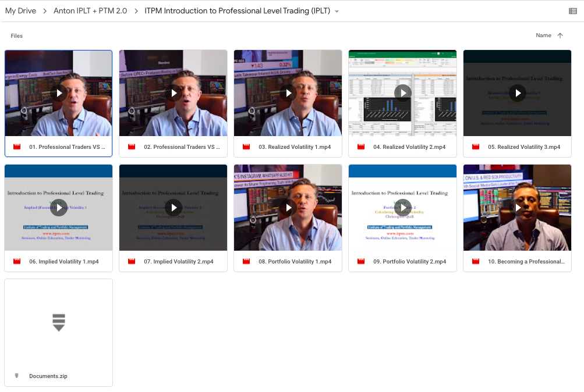Toggle selection of 04. Realized Volatility 2.mp4

(402, 93)
